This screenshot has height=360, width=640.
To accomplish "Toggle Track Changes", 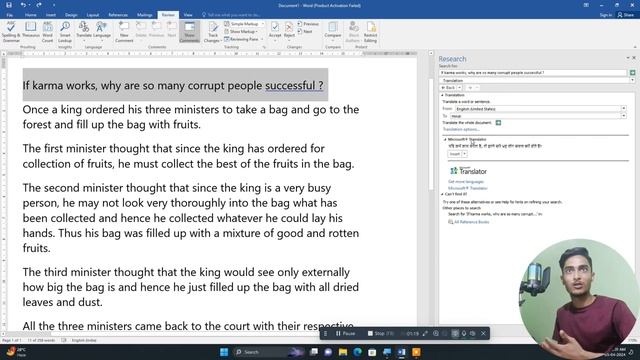I will coord(212,32).
